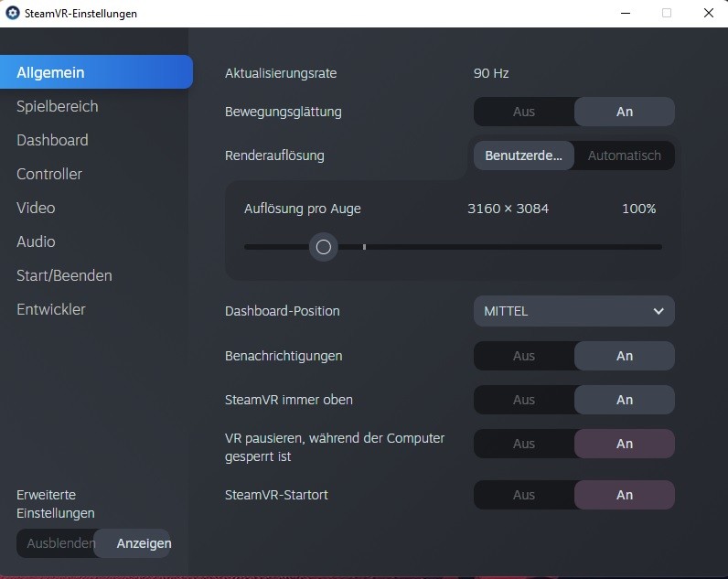Click the 100% resolution percentage
This screenshot has width=728, height=579.
click(x=639, y=209)
